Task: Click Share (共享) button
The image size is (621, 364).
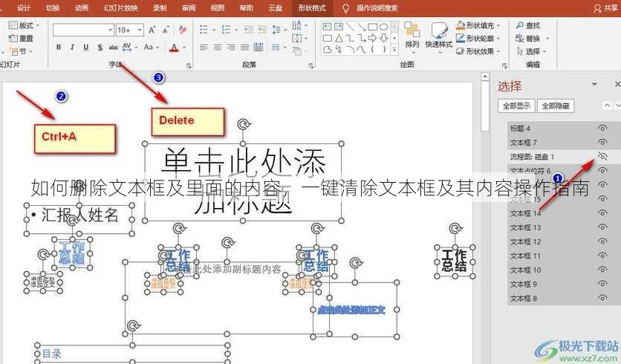Action: point(606,8)
